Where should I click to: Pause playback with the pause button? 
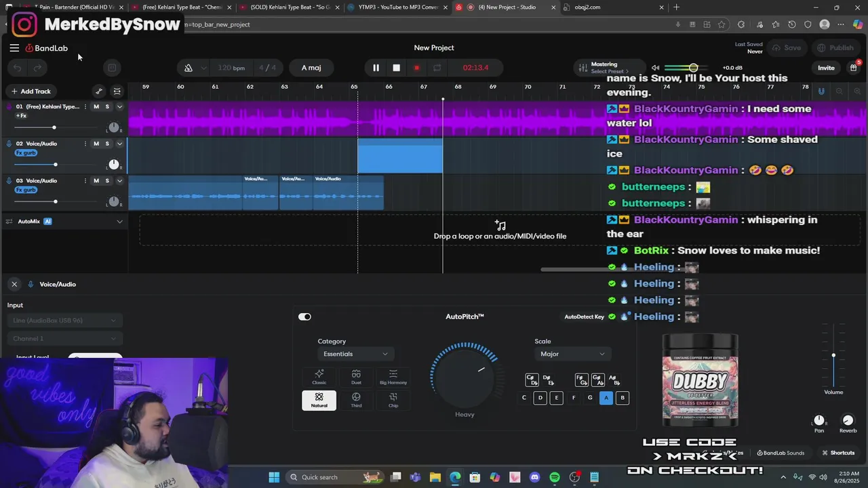click(x=376, y=68)
